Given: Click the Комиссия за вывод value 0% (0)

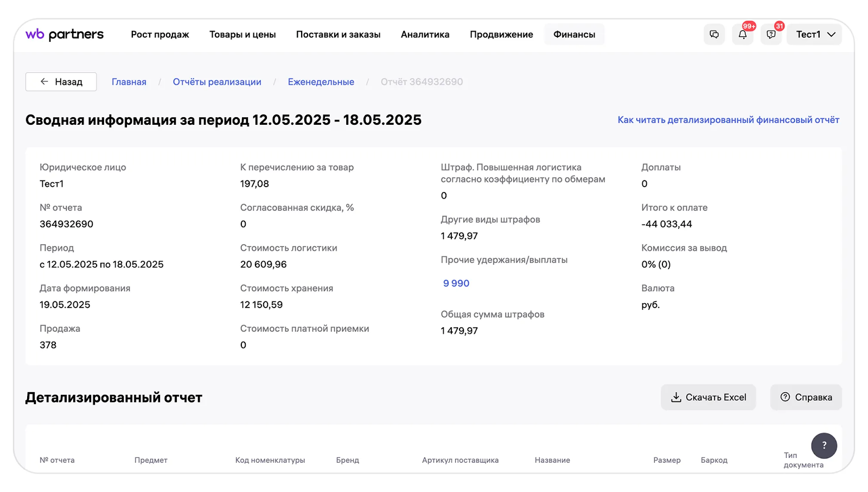Looking at the screenshot, I should 656,264.
